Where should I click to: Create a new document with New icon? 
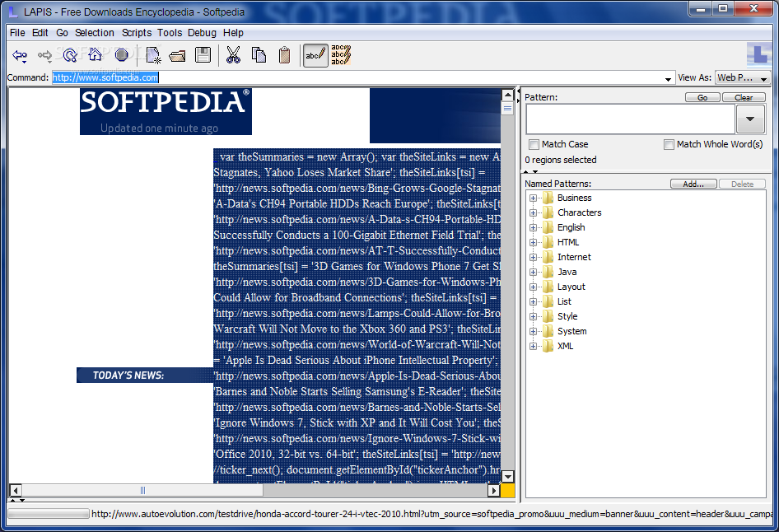[153, 55]
